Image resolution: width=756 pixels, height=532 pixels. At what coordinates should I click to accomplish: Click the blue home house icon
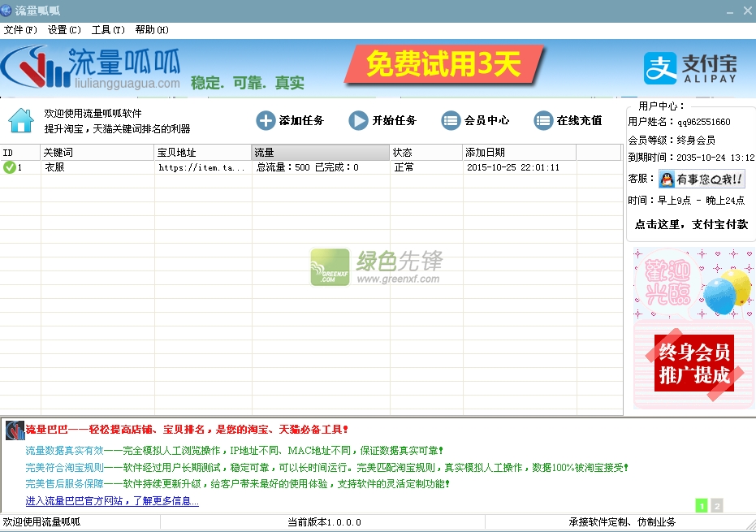(x=21, y=120)
